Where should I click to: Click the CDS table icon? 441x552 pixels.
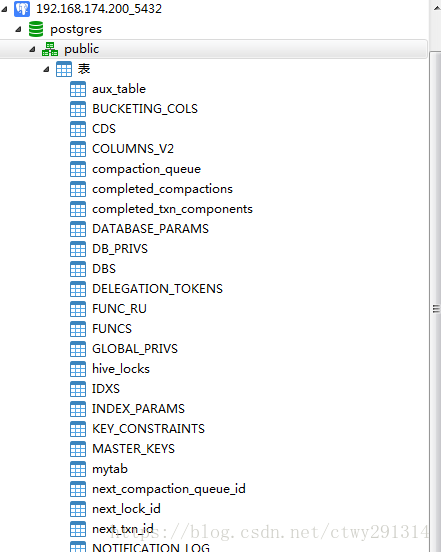click(x=78, y=129)
